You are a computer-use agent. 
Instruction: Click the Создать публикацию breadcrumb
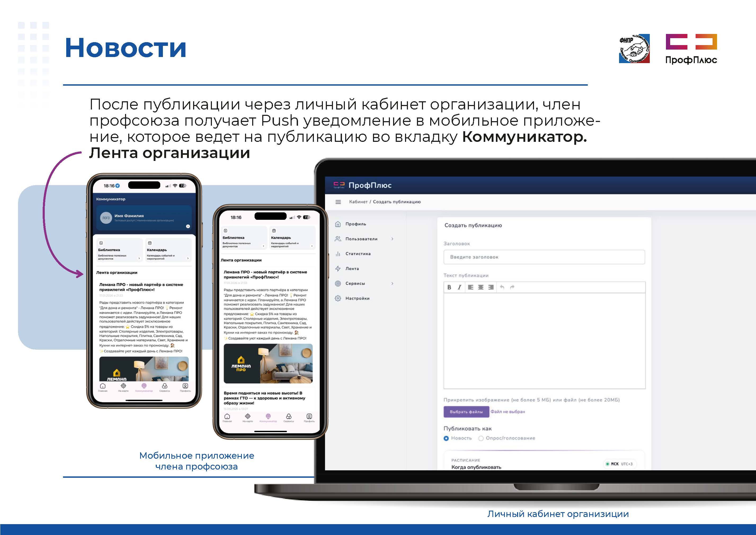[397, 202]
